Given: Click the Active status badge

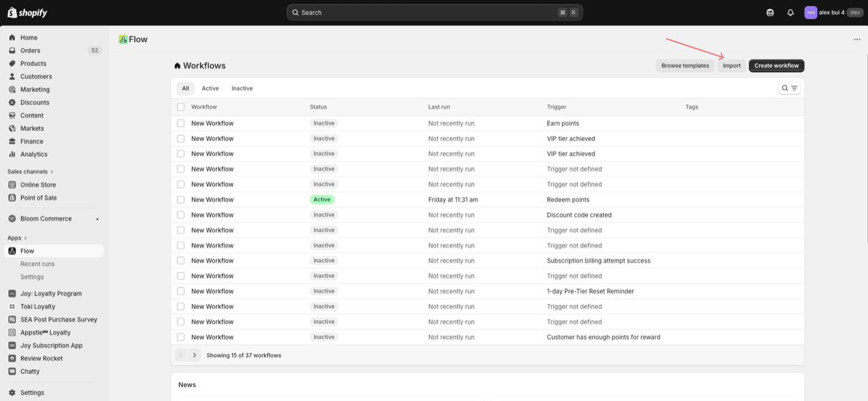Looking at the screenshot, I should pos(322,199).
